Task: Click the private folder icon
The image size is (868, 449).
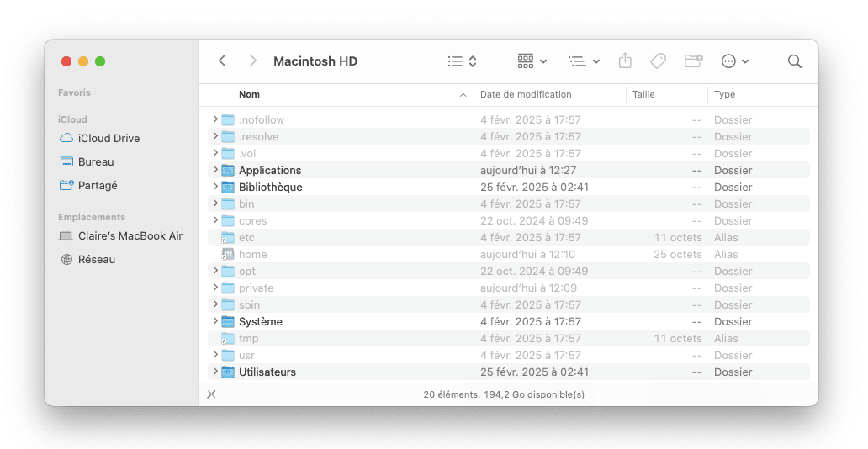Action: click(228, 288)
